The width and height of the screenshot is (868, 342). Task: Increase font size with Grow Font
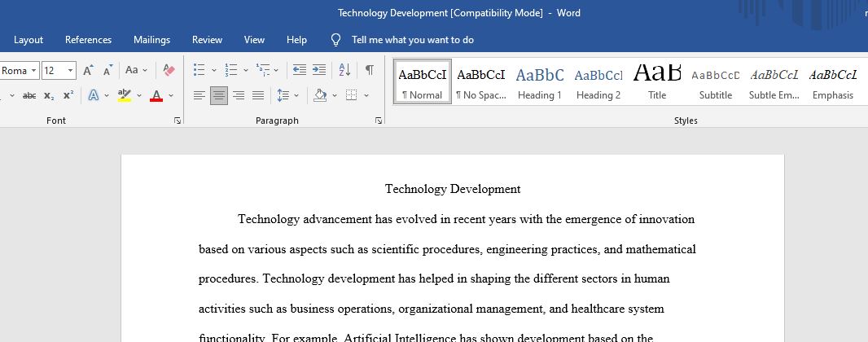click(x=88, y=70)
